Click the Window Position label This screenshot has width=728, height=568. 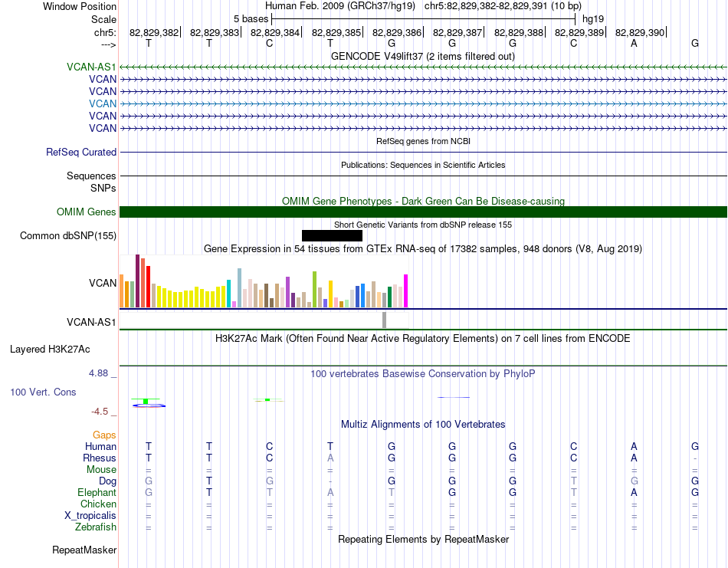click(80, 6)
